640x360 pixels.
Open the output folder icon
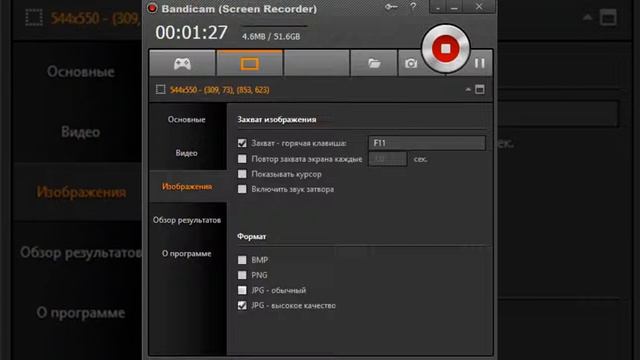[374, 63]
